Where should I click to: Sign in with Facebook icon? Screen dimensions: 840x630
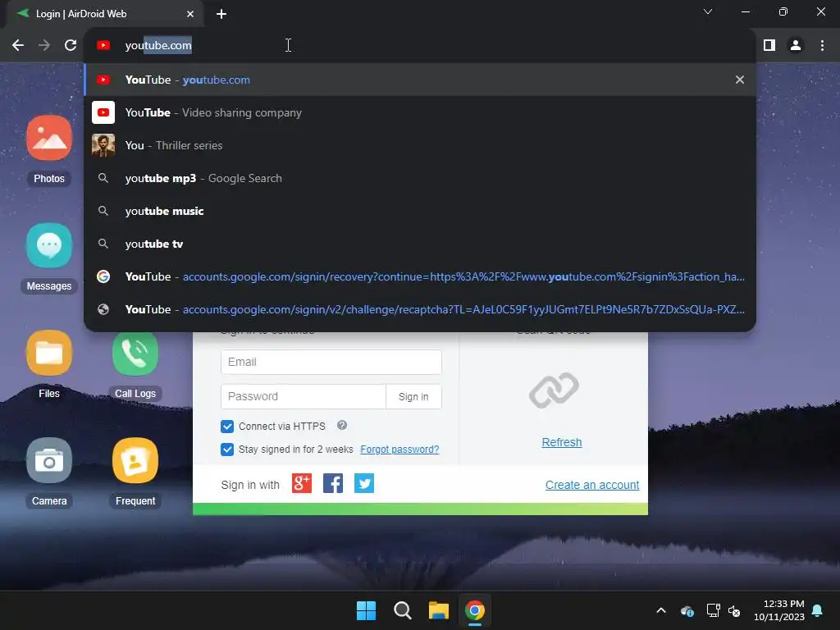pos(333,483)
